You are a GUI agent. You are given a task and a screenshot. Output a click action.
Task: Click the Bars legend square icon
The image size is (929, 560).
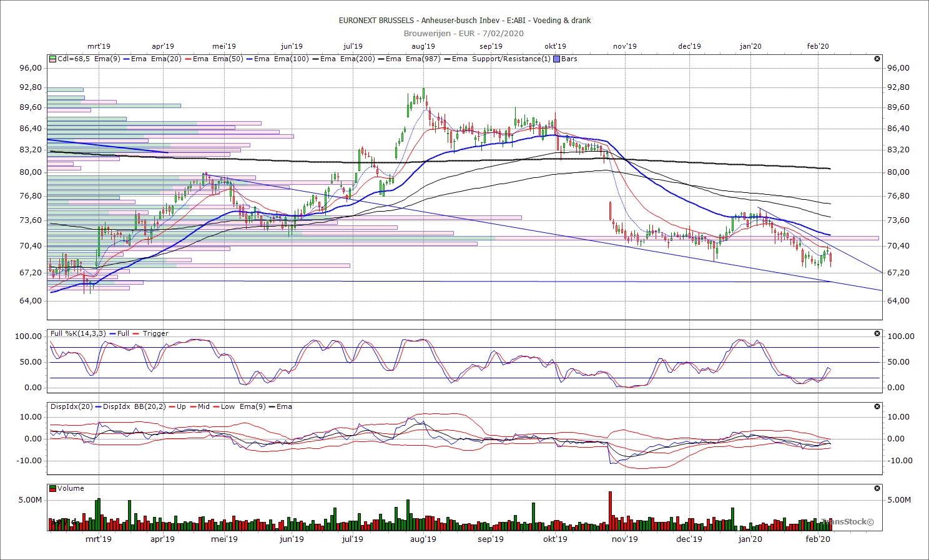click(x=557, y=59)
